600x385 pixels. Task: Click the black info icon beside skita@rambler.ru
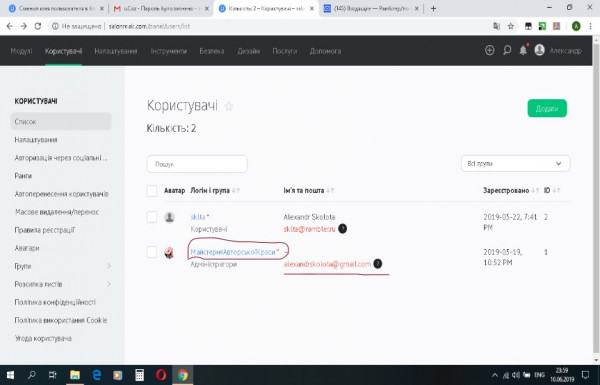pyautogui.click(x=342, y=229)
